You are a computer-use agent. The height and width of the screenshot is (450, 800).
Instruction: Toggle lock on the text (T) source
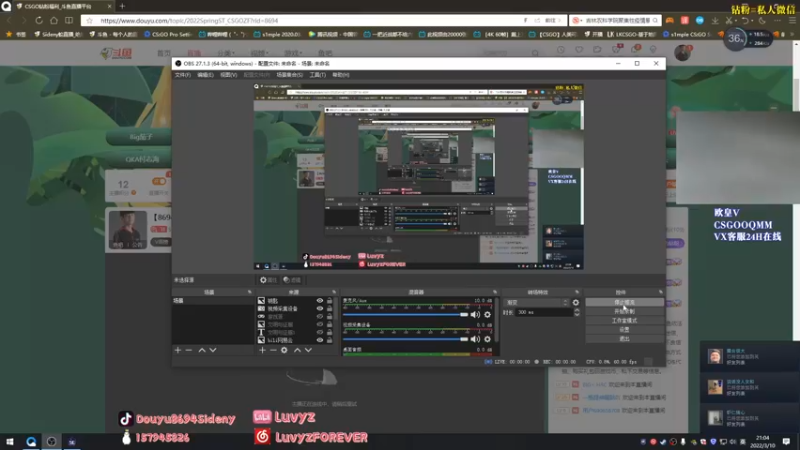pyautogui.click(x=330, y=332)
